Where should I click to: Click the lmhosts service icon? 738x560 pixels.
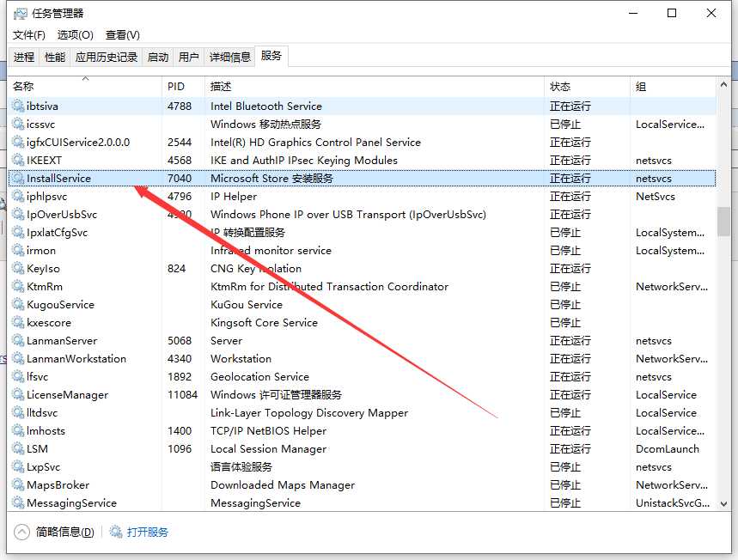coord(18,430)
